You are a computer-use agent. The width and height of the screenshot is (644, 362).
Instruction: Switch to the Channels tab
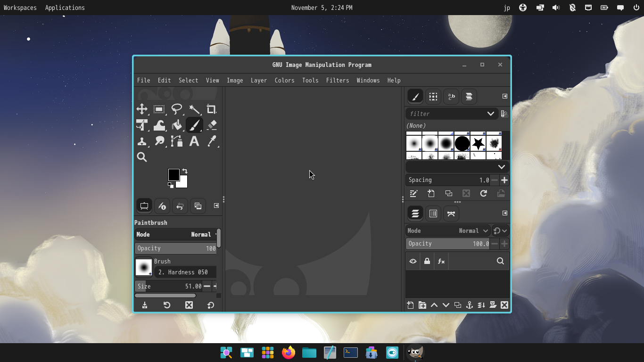click(433, 214)
